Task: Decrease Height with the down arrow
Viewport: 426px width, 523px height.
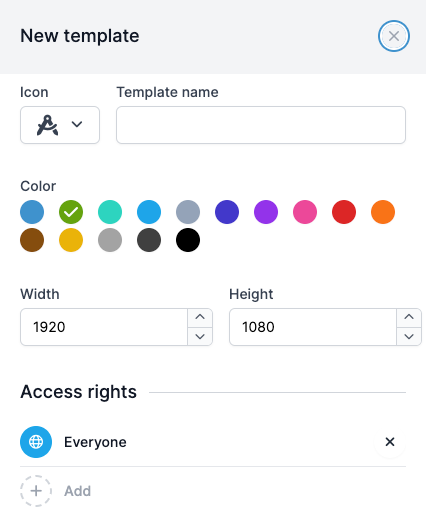Action: pyautogui.click(x=409, y=336)
